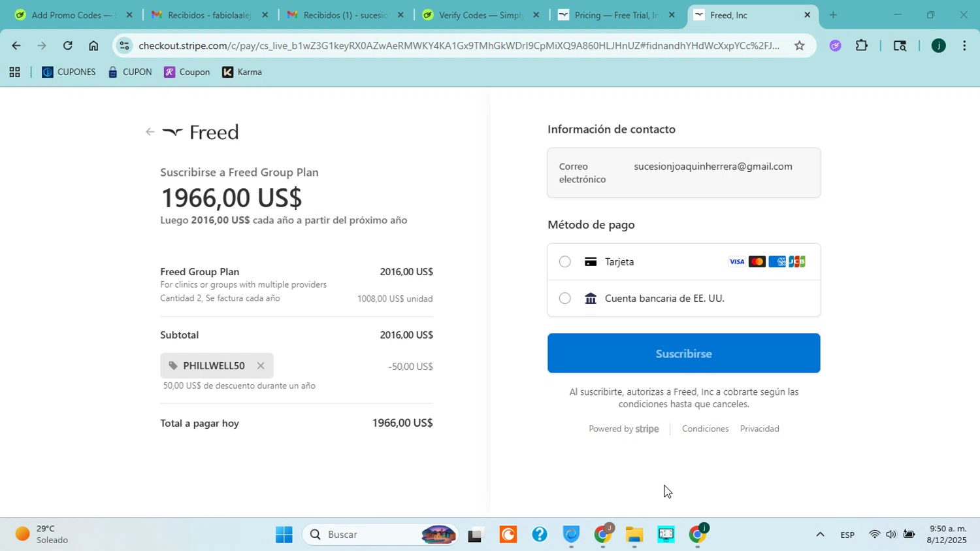This screenshot has width=980, height=551.
Task: Click the credit card icon beside Tarjeta
Action: 591,262
